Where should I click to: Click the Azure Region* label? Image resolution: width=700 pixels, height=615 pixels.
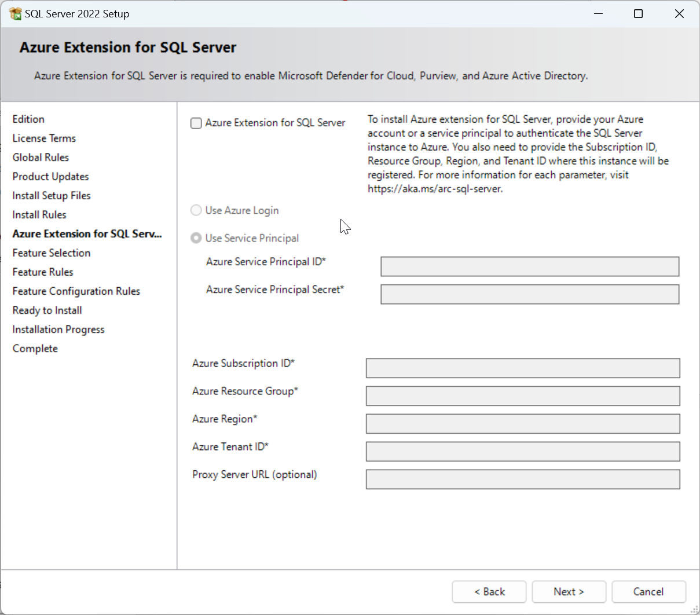(x=225, y=419)
